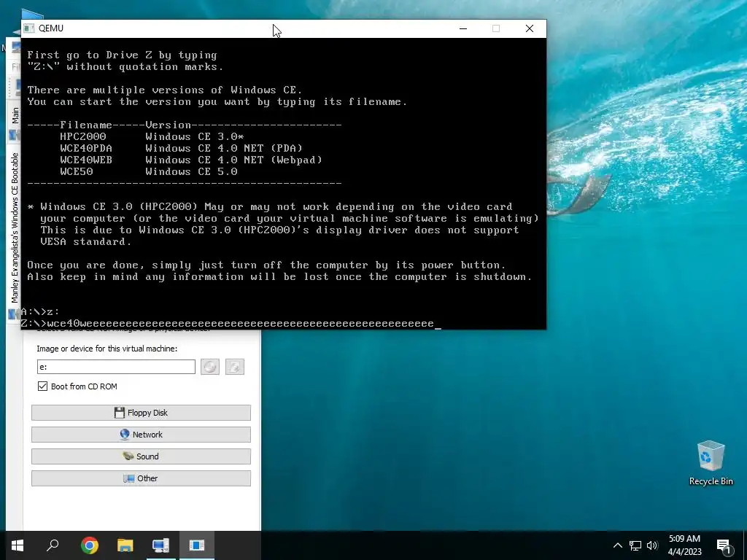This screenshot has height=560, width=747.
Task: Open File Explorer from the taskbar
Action: (x=125, y=545)
